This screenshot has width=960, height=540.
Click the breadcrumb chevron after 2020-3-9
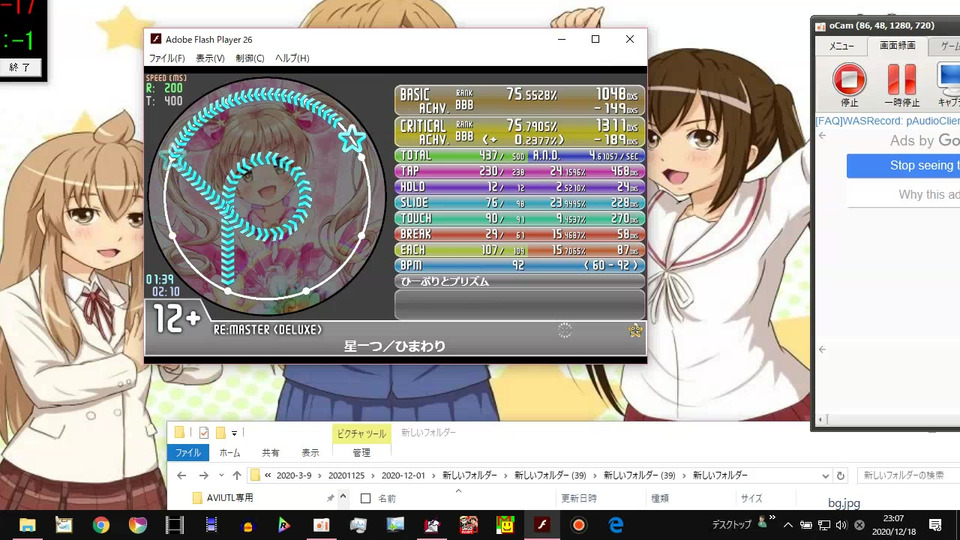click(320, 475)
